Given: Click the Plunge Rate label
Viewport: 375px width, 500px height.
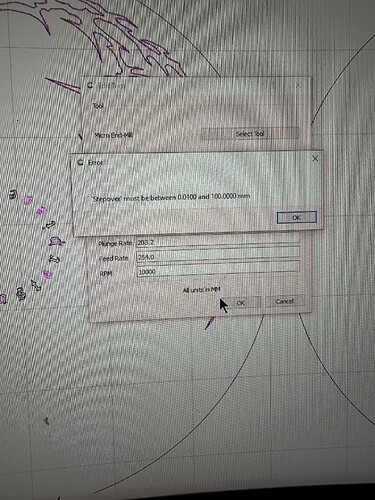Looking at the screenshot, I should (x=115, y=243).
